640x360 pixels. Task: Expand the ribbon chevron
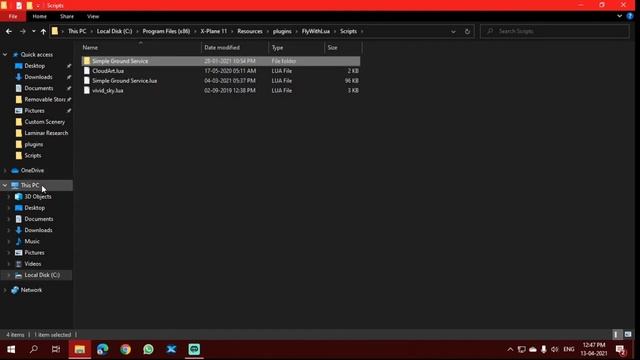619,16
